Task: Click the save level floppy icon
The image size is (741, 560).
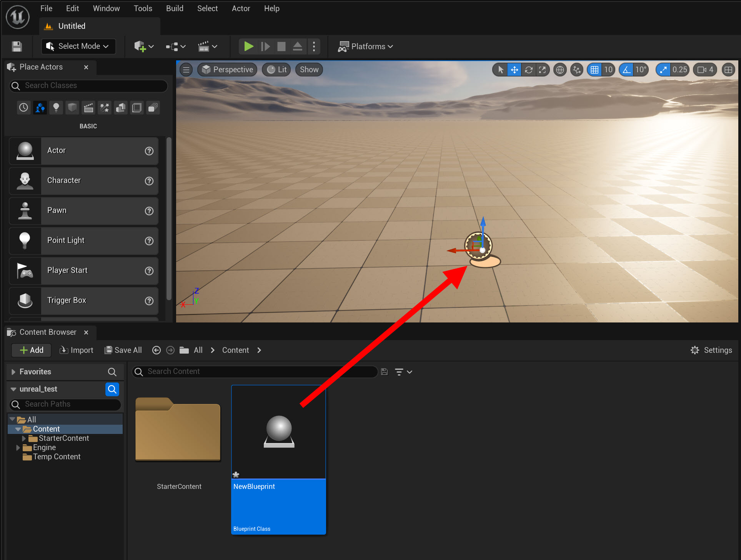Action: [x=17, y=47]
